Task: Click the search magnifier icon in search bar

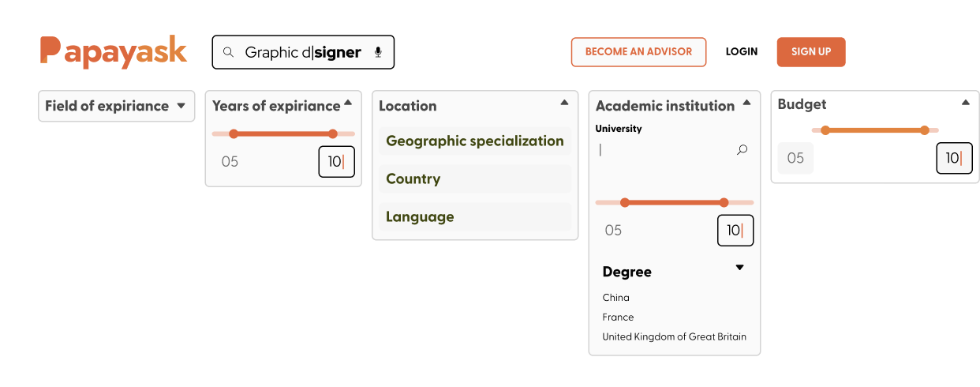Action: coord(228,52)
